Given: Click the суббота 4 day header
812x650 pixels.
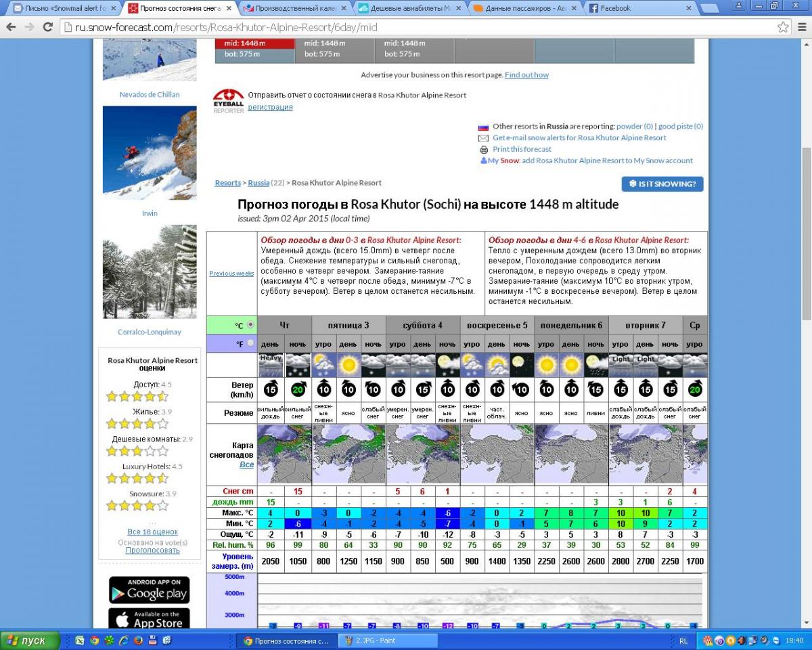Looking at the screenshot, I should tap(423, 325).
